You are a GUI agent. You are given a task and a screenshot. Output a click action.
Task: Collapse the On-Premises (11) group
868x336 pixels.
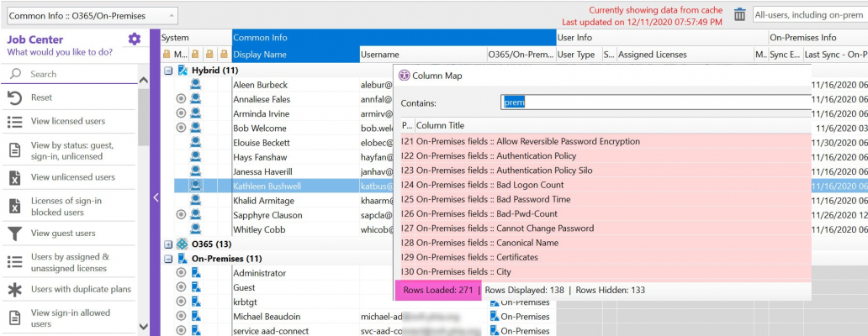point(169,258)
